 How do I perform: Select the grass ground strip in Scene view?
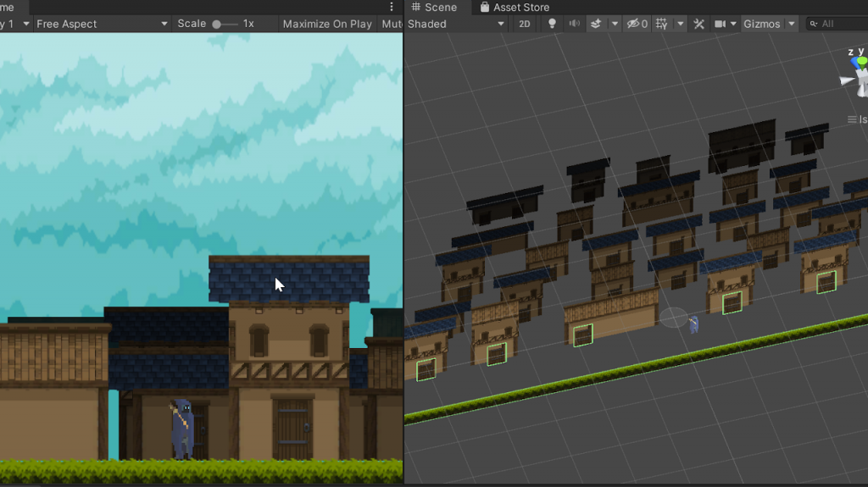click(x=636, y=368)
